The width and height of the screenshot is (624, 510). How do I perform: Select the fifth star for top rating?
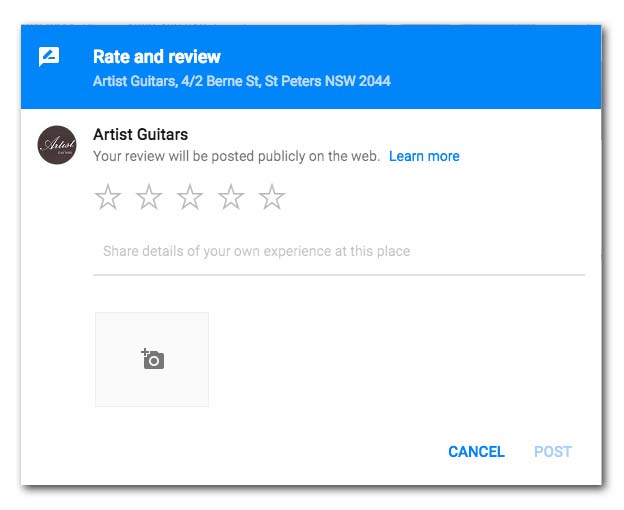click(x=272, y=197)
